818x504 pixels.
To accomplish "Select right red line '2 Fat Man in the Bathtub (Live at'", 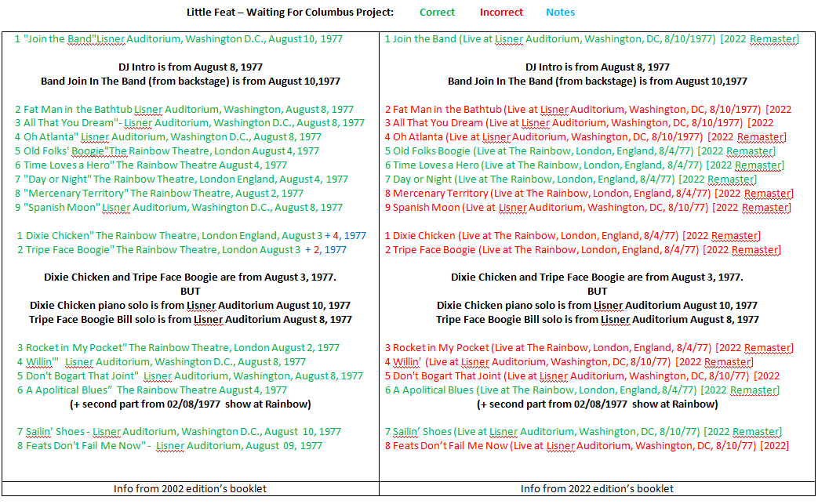I will [x=588, y=110].
